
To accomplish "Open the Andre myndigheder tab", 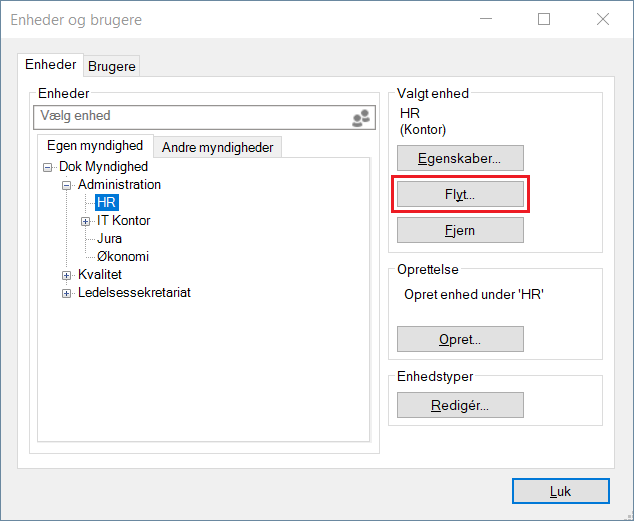I will click(217, 147).
